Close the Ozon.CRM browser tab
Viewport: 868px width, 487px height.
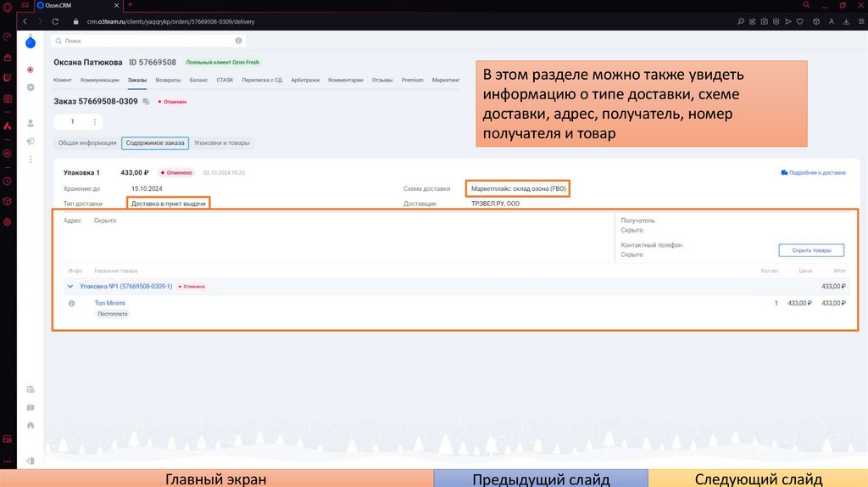116,5
